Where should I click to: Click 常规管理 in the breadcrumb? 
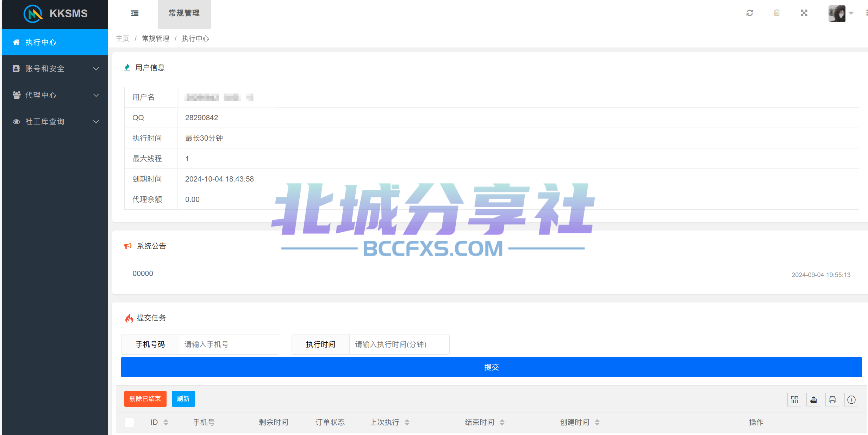point(156,38)
